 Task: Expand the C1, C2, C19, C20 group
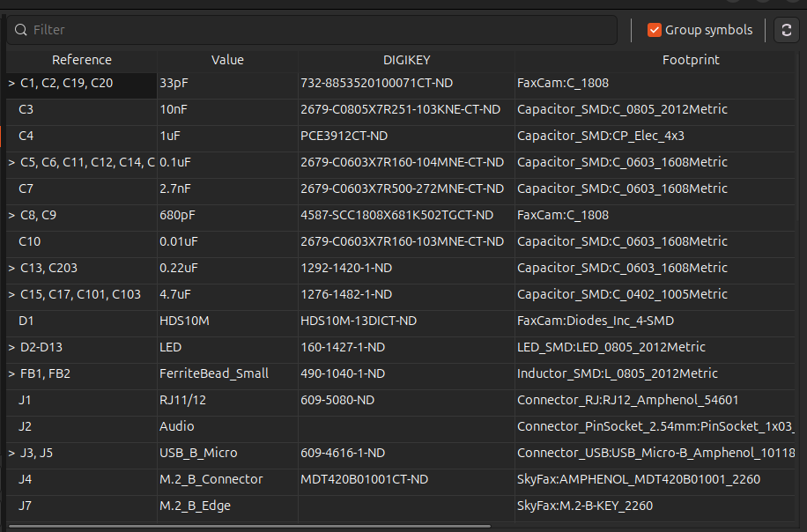11,84
